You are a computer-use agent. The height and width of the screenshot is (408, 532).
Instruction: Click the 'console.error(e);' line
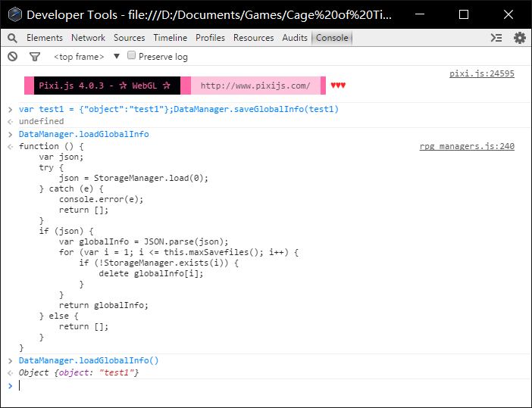pyautogui.click(x=101, y=199)
